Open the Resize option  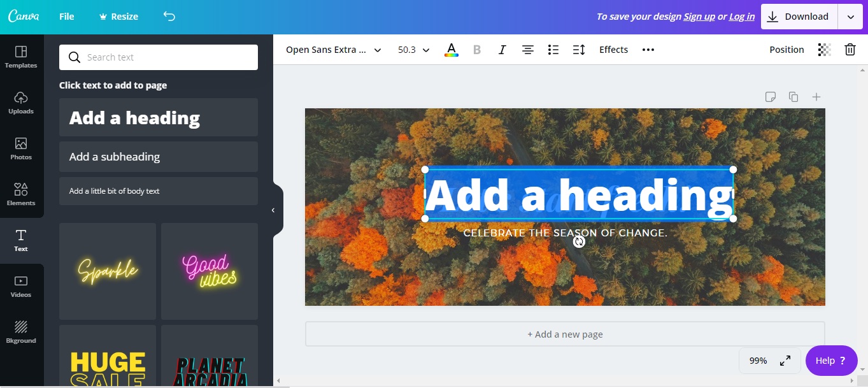pos(118,17)
